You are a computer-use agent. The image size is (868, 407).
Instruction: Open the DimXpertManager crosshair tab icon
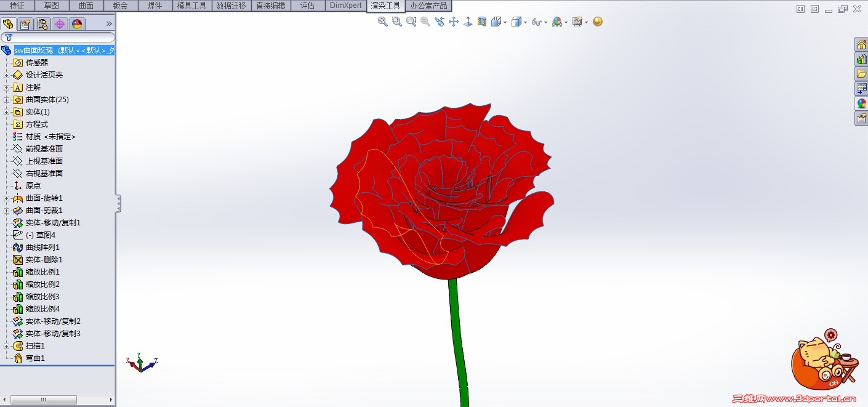[60, 24]
